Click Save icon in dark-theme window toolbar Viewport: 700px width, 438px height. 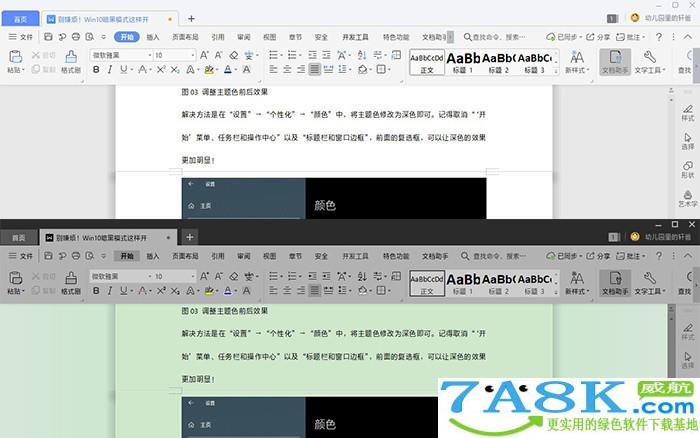(48, 256)
